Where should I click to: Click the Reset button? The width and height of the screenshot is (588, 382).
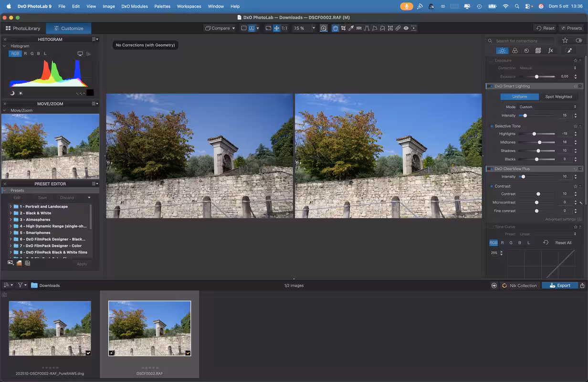[x=545, y=28]
